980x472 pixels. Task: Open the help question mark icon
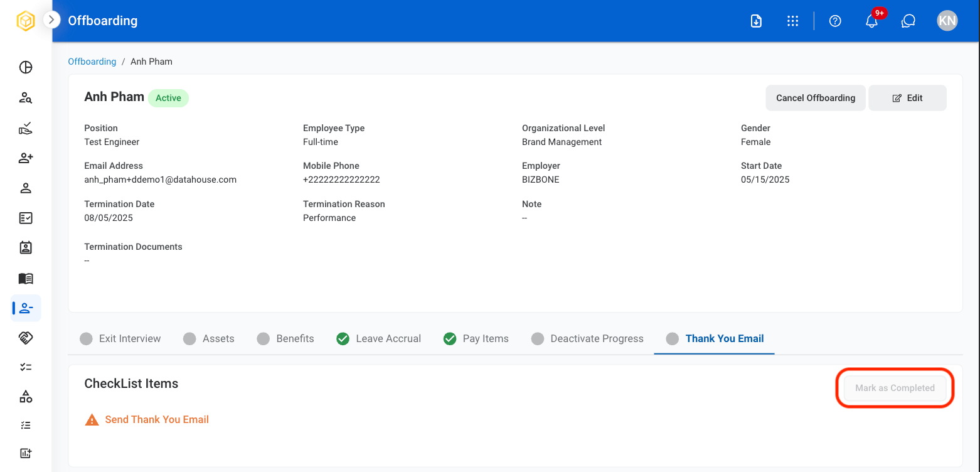835,21
